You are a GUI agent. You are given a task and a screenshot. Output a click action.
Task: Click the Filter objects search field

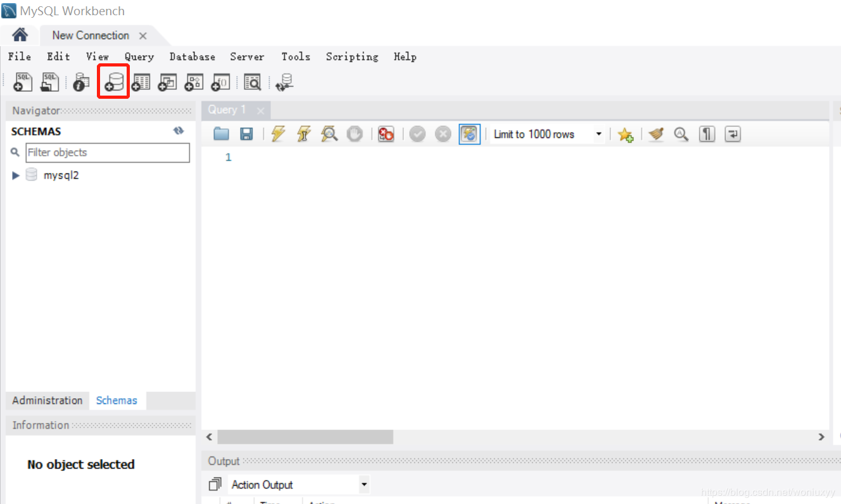coord(108,153)
